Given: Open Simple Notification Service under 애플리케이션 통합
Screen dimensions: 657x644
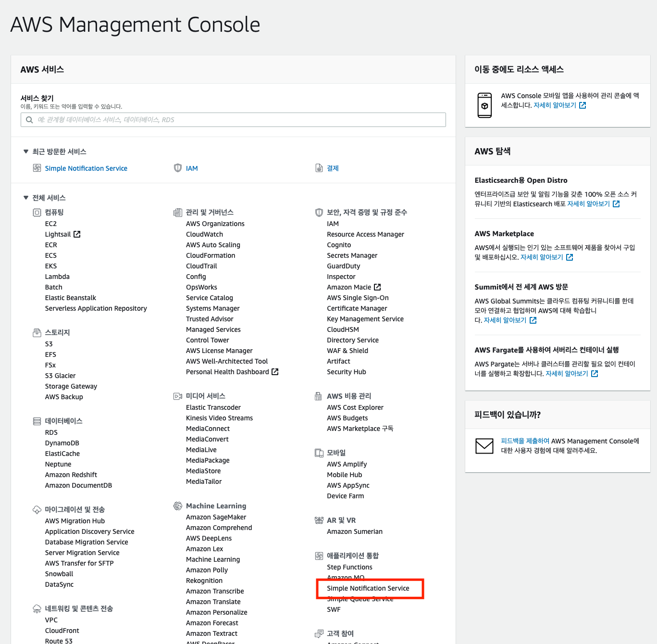Looking at the screenshot, I should pyautogui.click(x=368, y=588).
